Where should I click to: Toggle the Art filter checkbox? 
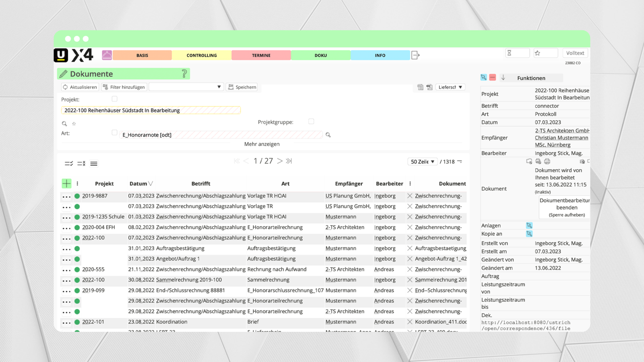tap(114, 133)
